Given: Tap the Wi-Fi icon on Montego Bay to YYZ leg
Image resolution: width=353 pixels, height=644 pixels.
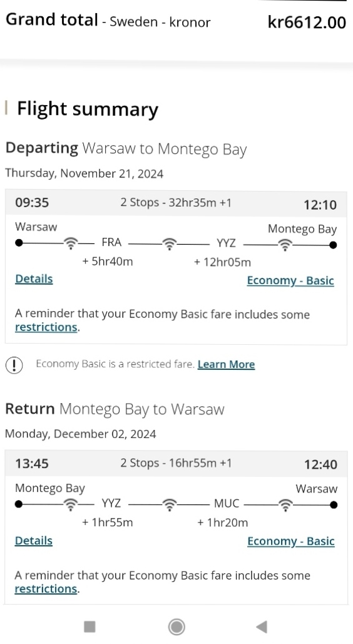Looking at the screenshot, I should click(x=71, y=504).
